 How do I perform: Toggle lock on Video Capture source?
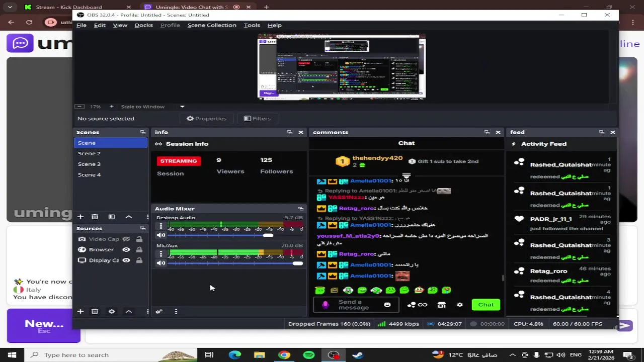[x=139, y=239]
